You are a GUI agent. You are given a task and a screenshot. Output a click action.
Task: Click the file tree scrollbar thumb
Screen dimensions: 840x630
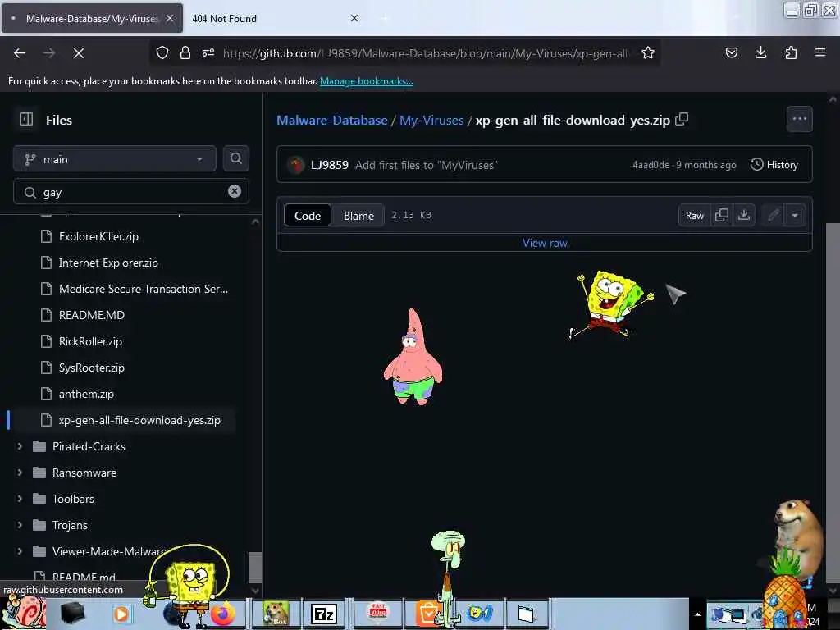tap(256, 568)
